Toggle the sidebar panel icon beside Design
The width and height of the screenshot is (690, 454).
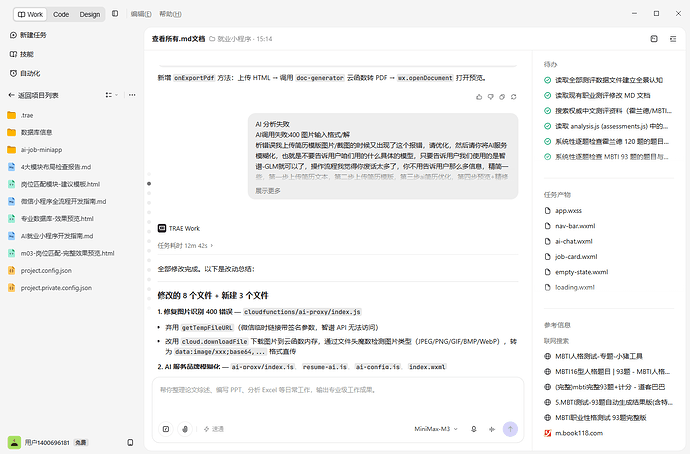point(115,14)
